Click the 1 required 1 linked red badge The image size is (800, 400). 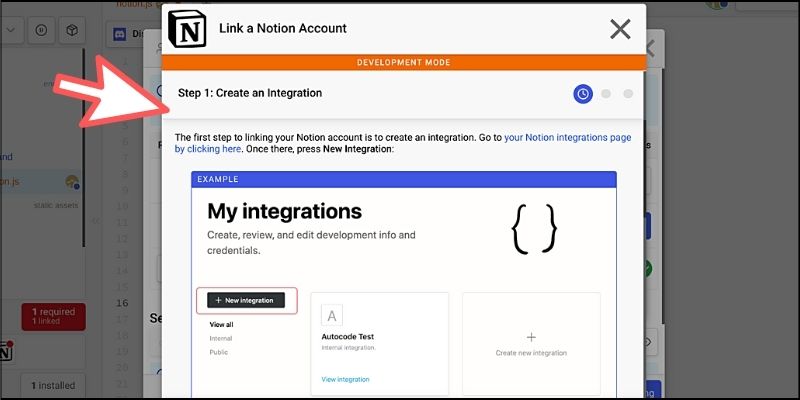pos(53,316)
